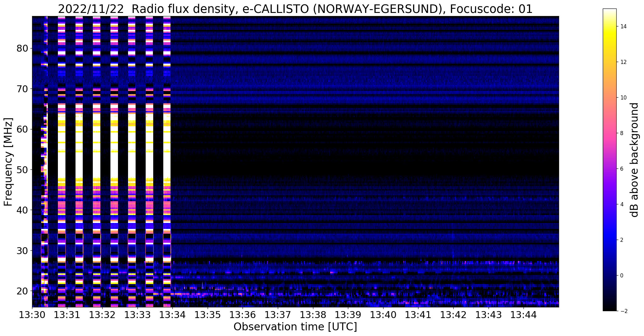Click the 13:41 time tick label
Screen dimensions: 644x336
click(418, 315)
